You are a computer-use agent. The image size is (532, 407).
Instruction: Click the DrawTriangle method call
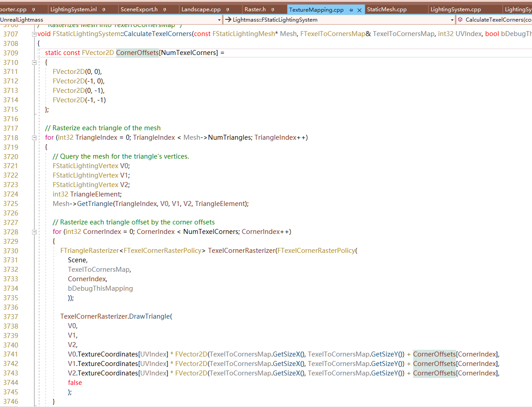[x=149, y=316]
